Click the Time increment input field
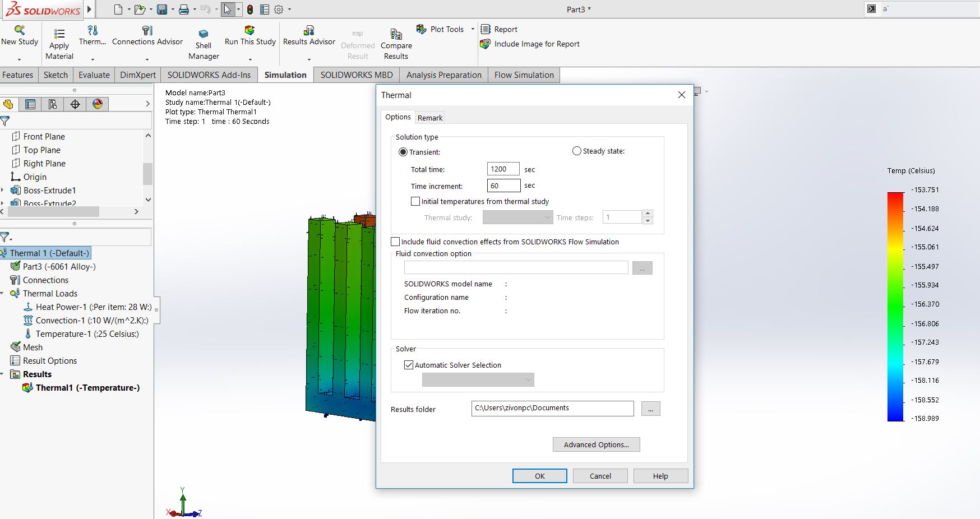Image resolution: width=980 pixels, height=519 pixels. (503, 186)
